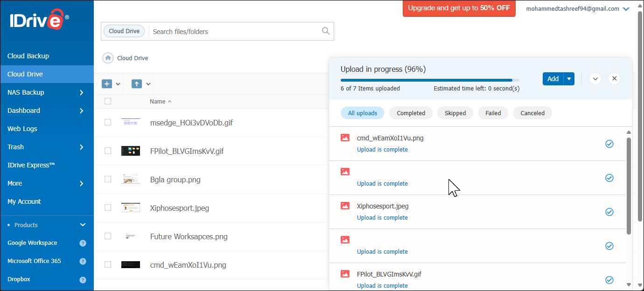Open the Add button dropdown arrow

569,79
